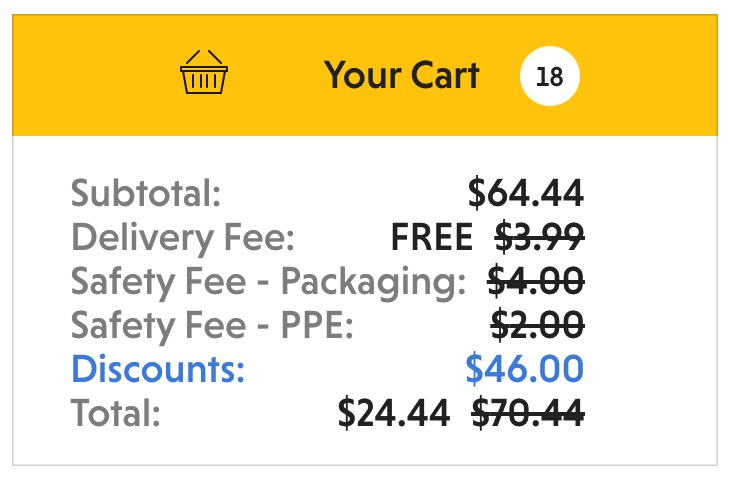732x478 pixels.
Task: Click the FREE delivery text
Action: (x=431, y=238)
